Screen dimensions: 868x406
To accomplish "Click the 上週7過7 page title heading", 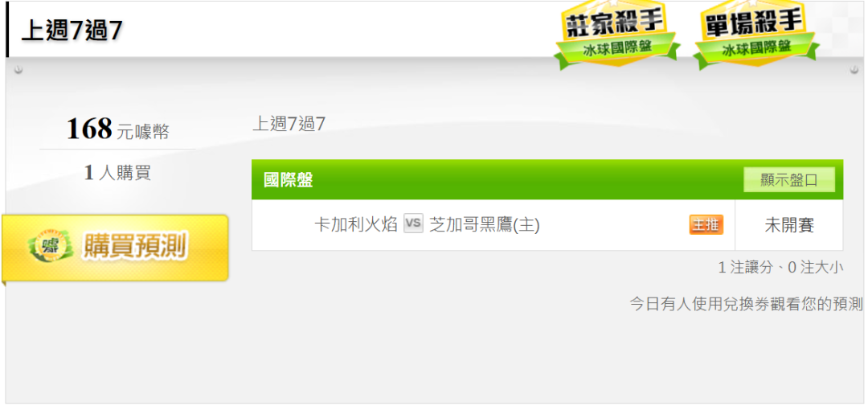I will (72, 31).
